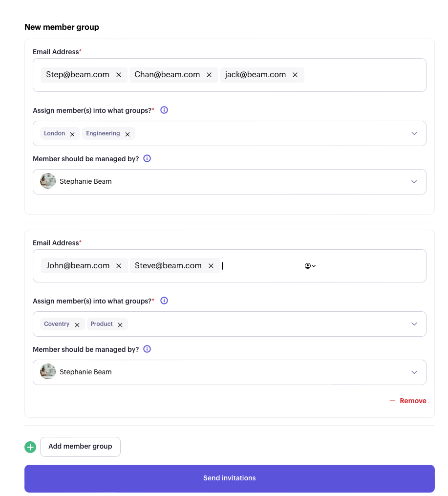Remove the Coventry group tag

pyautogui.click(x=77, y=325)
